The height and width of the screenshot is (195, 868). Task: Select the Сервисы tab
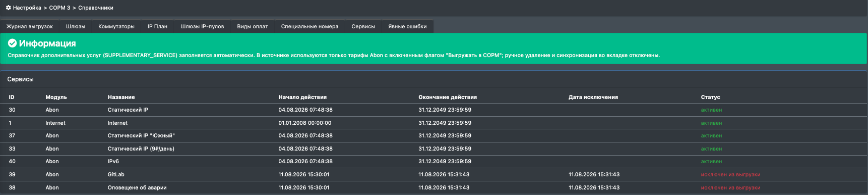pos(363,26)
